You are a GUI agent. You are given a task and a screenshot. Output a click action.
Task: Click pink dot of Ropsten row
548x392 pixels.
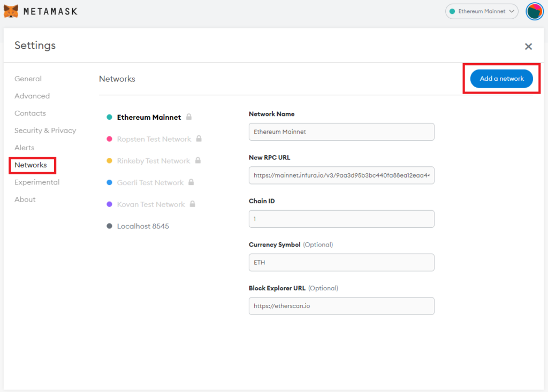coord(109,139)
